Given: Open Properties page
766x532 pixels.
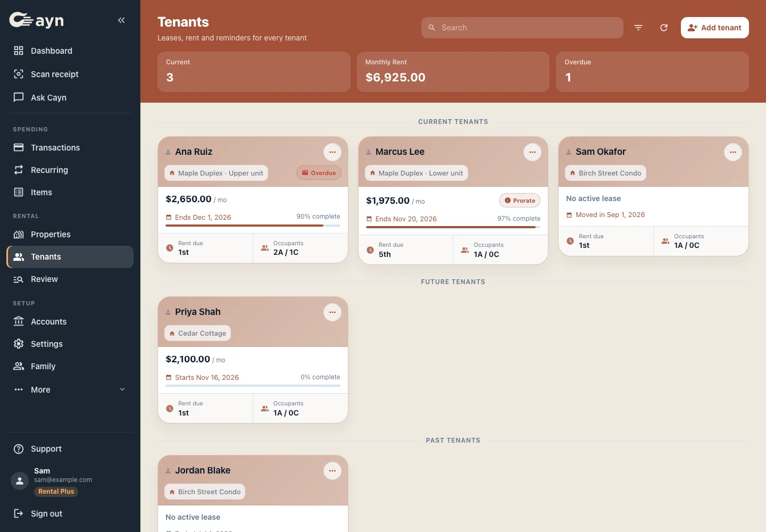Looking at the screenshot, I should click(x=70, y=234).
